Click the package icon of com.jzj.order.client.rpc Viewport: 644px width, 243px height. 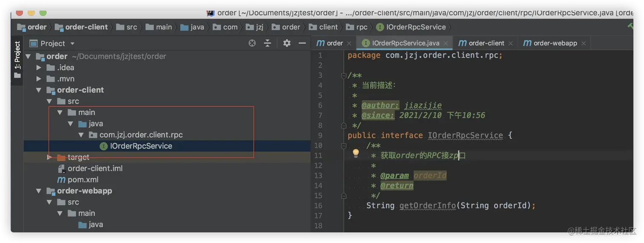point(93,135)
